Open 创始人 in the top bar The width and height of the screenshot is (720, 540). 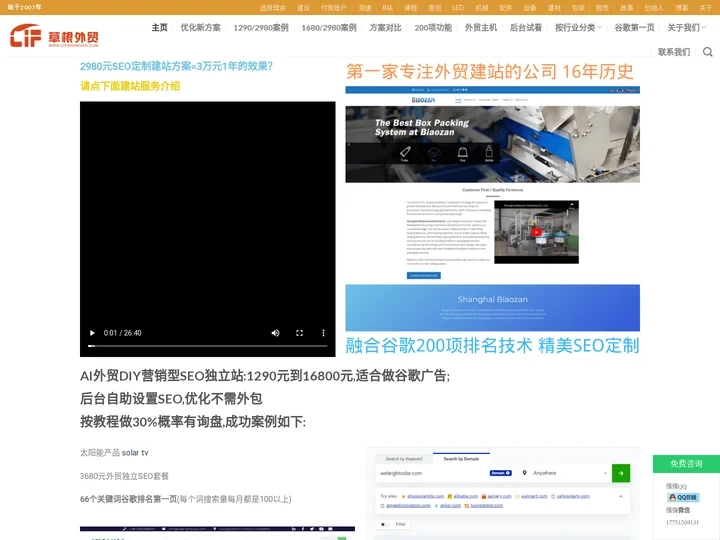(654, 8)
